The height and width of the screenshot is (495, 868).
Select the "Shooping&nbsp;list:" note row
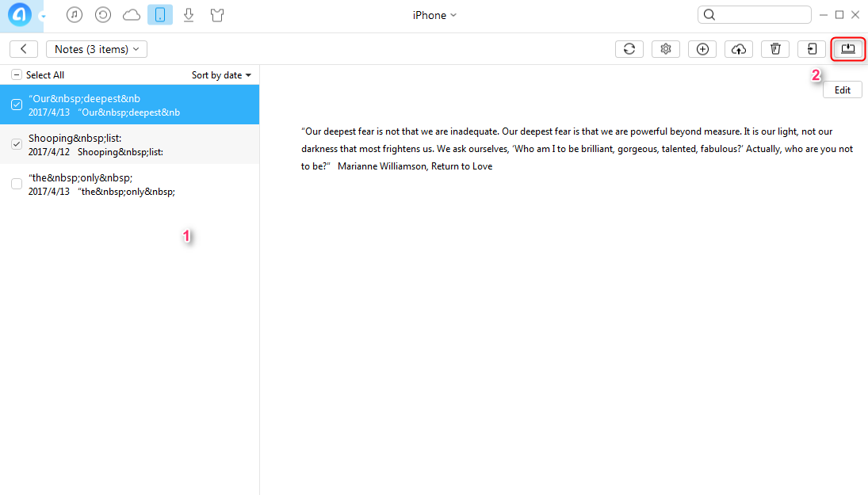[x=129, y=144]
